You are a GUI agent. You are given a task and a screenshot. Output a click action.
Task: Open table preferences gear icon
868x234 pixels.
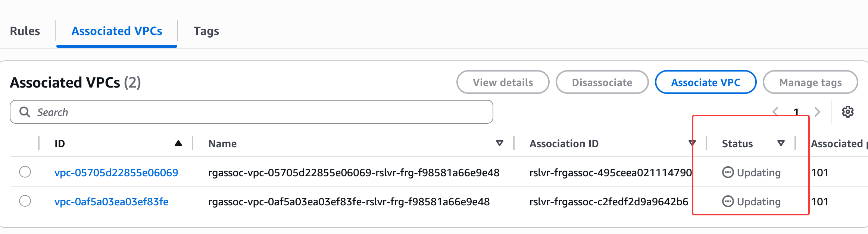[847, 112]
